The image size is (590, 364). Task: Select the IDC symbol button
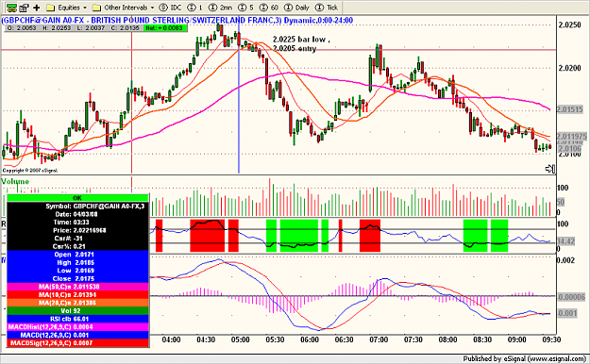170,8
